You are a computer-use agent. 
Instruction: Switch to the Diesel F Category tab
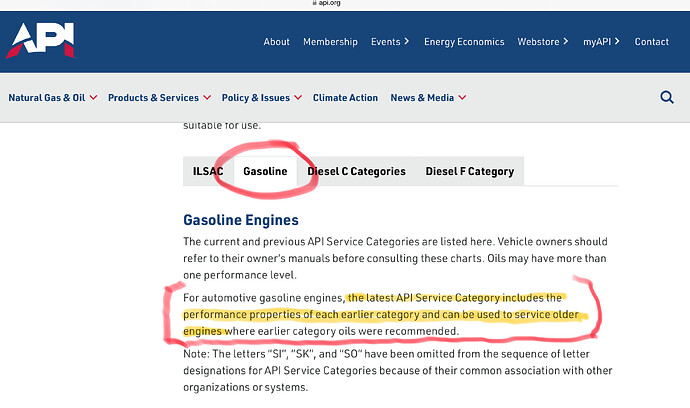470,171
